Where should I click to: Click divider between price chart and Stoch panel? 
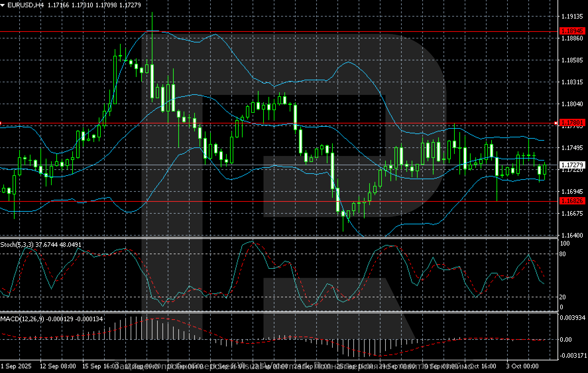pyautogui.click(x=278, y=238)
